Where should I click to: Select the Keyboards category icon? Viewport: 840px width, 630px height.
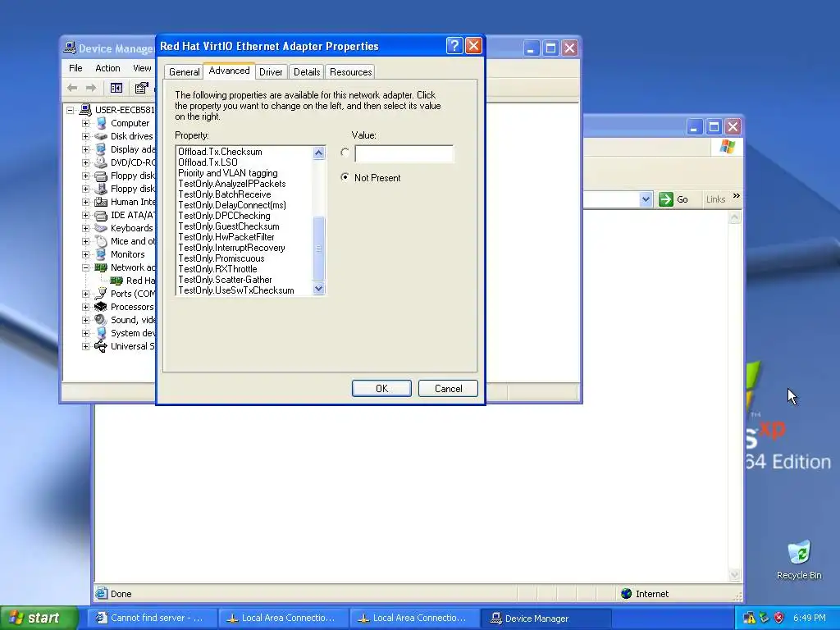(x=101, y=228)
